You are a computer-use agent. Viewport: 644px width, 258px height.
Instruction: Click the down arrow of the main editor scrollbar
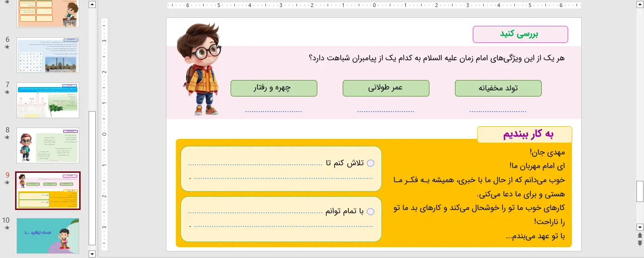pos(640,226)
